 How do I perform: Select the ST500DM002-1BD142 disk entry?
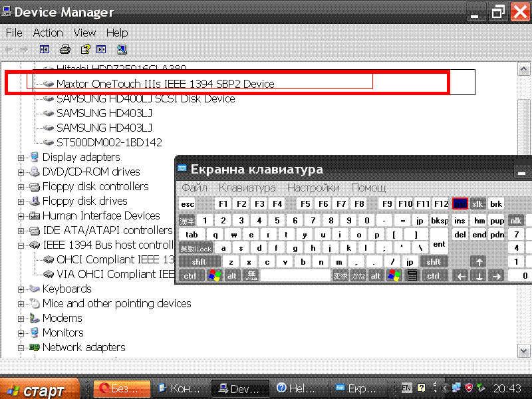click(x=109, y=142)
